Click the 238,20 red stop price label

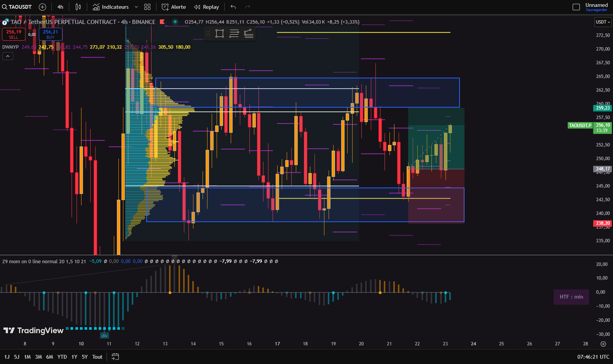(x=603, y=223)
